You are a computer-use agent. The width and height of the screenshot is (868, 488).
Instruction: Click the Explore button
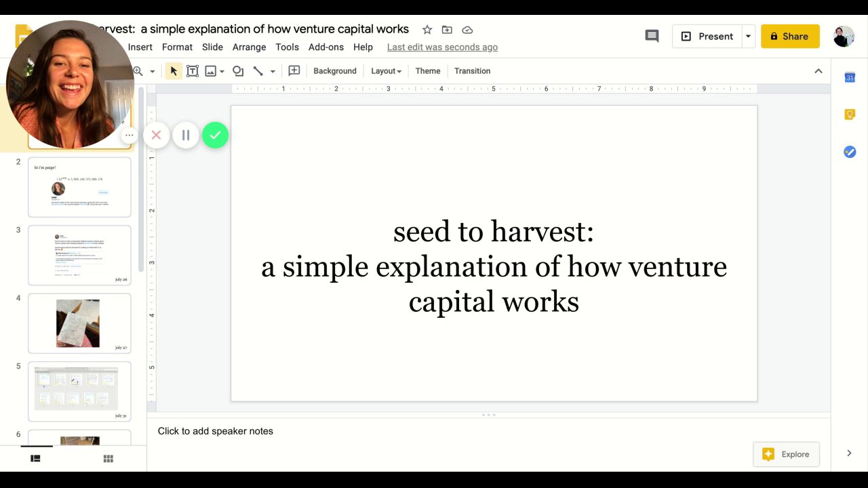787,454
